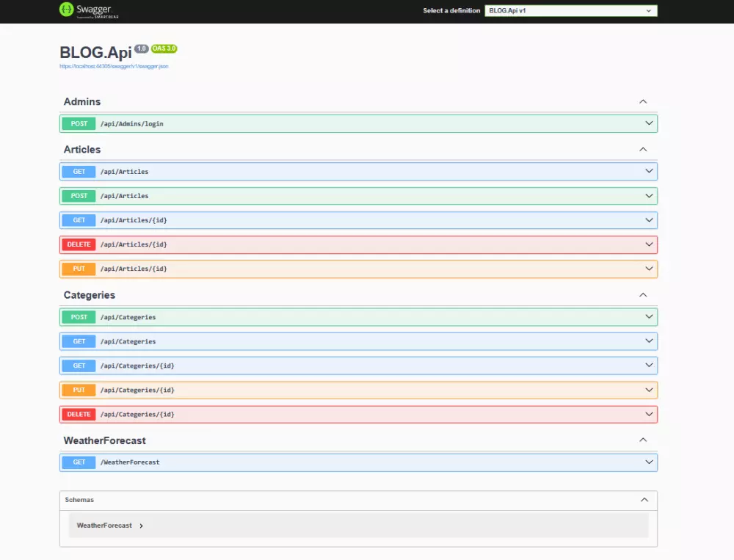Click the Articles section heading
The image size is (734, 560).
[82, 150]
